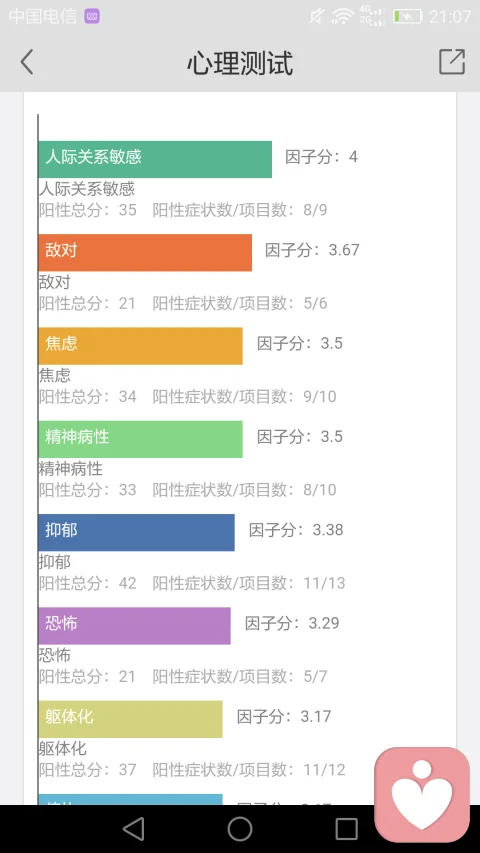Image resolution: width=480 pixels, height=853 pixels.
Task: Tap 抑郁 阳性总分: 42 detail text
Action: point(88,583)
